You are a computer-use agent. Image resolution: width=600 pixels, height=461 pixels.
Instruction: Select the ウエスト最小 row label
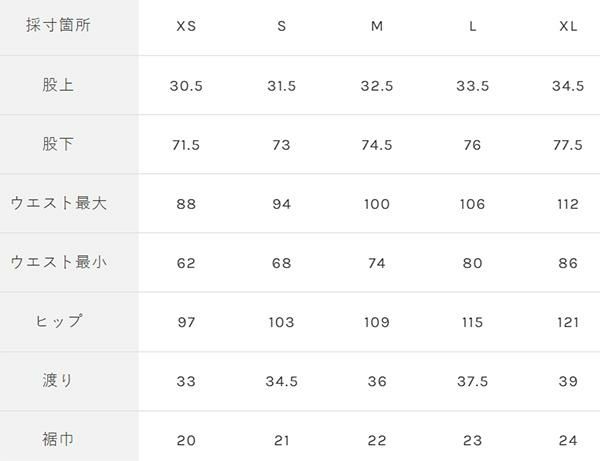tap(57, 263)
